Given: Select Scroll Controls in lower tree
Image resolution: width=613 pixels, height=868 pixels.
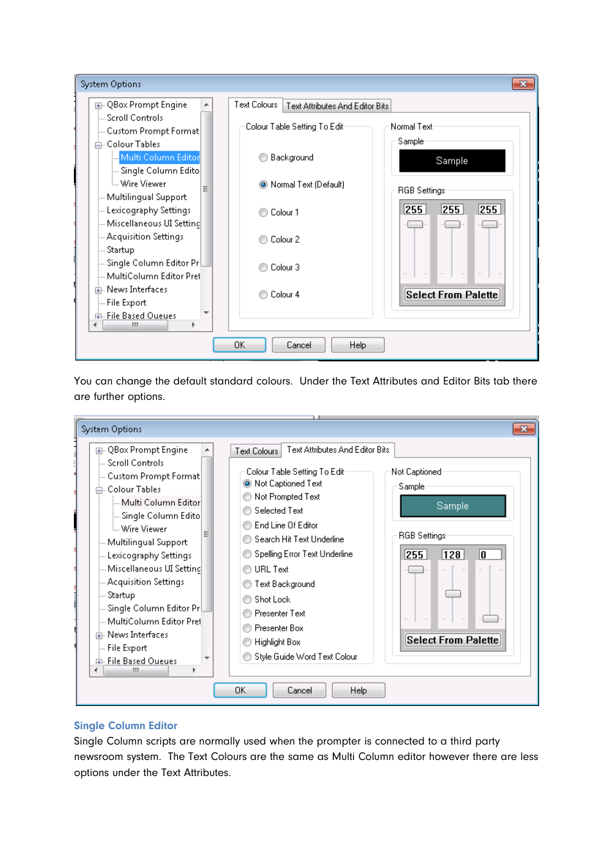Looking at the screenshot, I should tap(136, 463).
